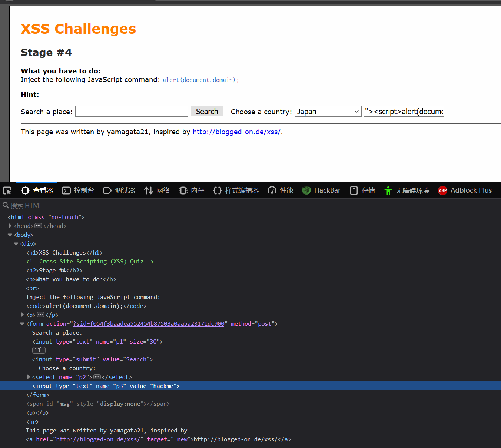Open the 查看器 inspector tab
Viewport: 501px width, 448px height.
point(37,190)
